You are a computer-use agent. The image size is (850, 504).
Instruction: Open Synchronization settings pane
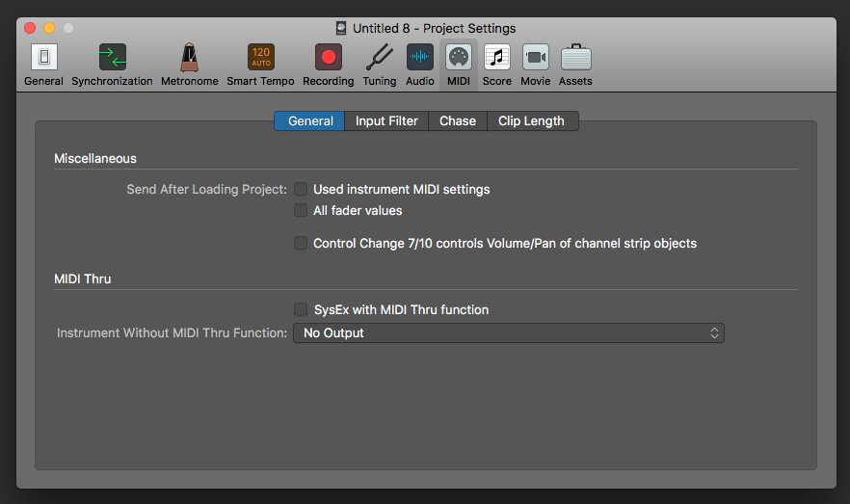[112, 59]
